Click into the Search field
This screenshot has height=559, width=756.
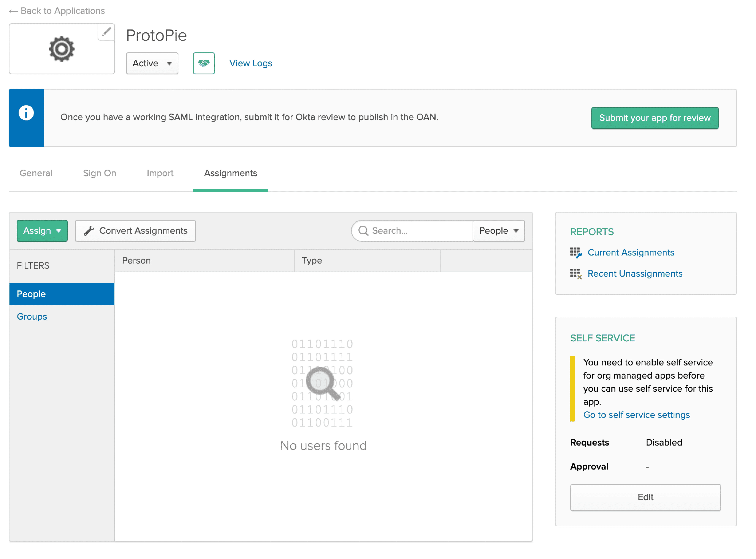click(x=420, y=231)
